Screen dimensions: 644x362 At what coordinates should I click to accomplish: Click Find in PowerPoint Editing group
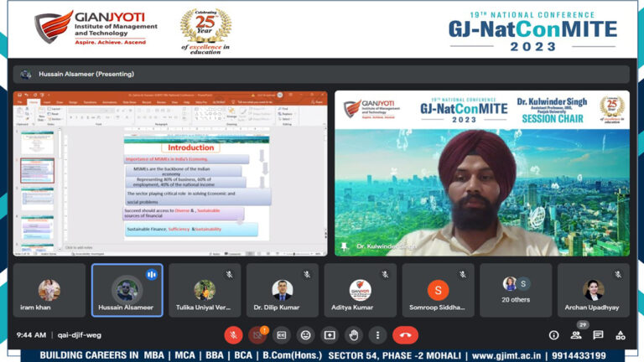coord(284,109)
